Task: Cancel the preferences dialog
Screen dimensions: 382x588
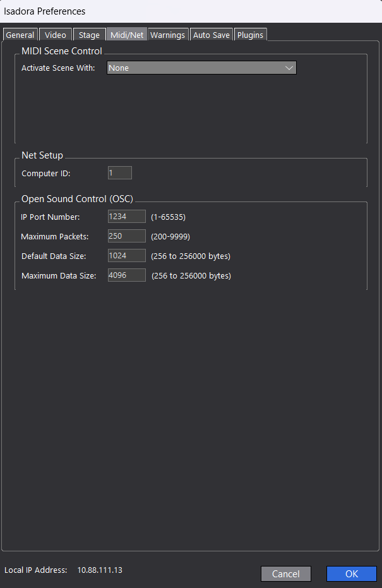Action: (286, 573)
